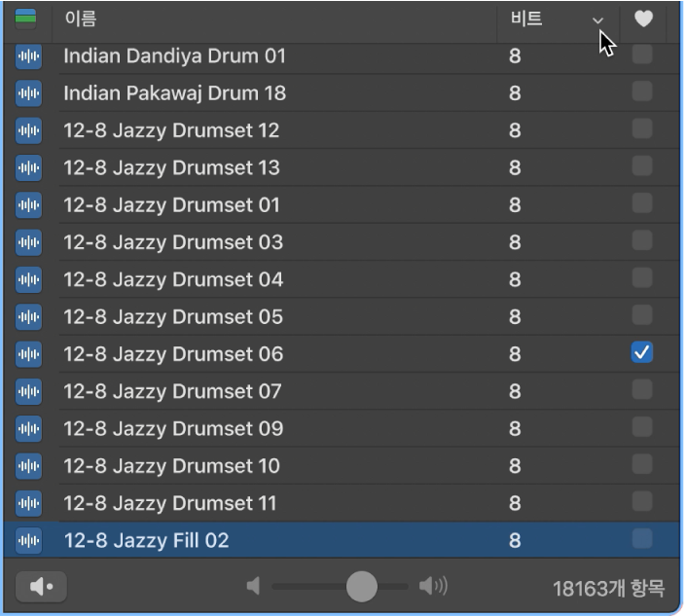Click the preview volume slider knob

tap(362, 586)
